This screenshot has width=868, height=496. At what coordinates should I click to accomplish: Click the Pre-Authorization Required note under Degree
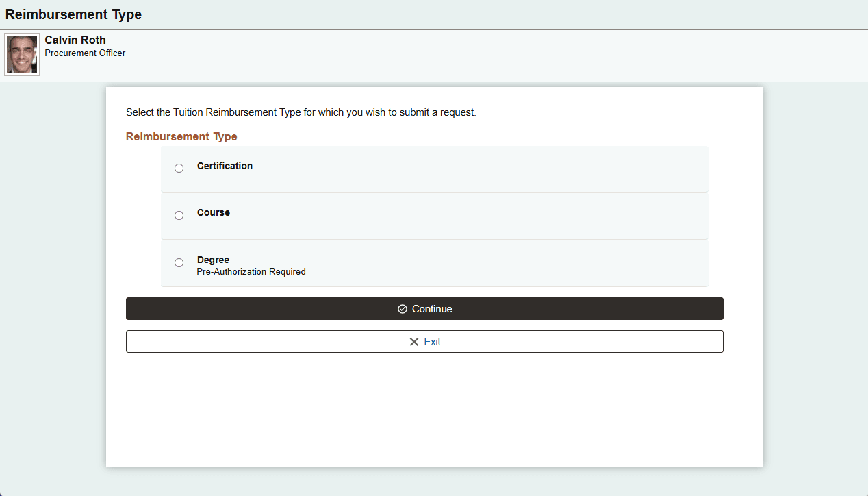point(251,271)
